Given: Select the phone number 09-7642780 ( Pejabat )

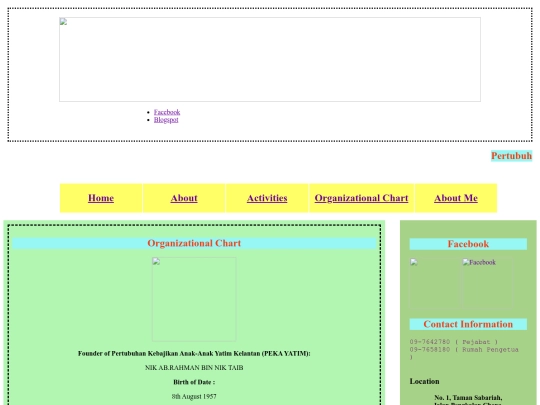Looking at the screenshot, I should 454,342.
